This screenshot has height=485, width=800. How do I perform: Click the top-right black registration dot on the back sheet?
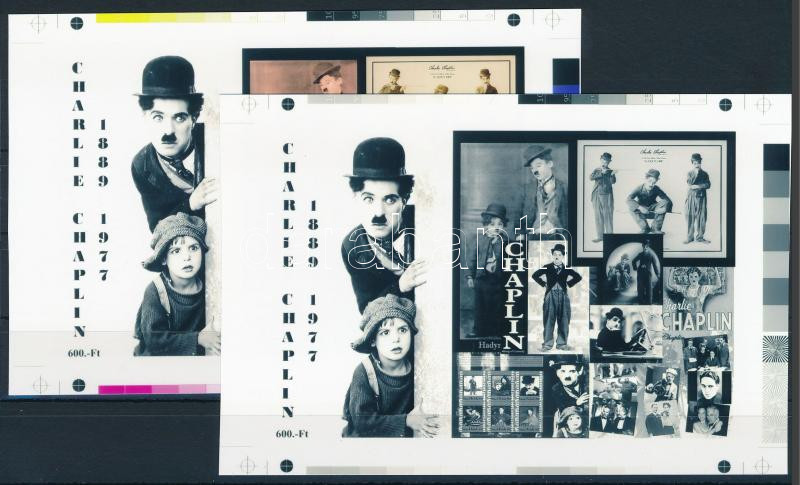pyautogui.click(x=514, y=20)
